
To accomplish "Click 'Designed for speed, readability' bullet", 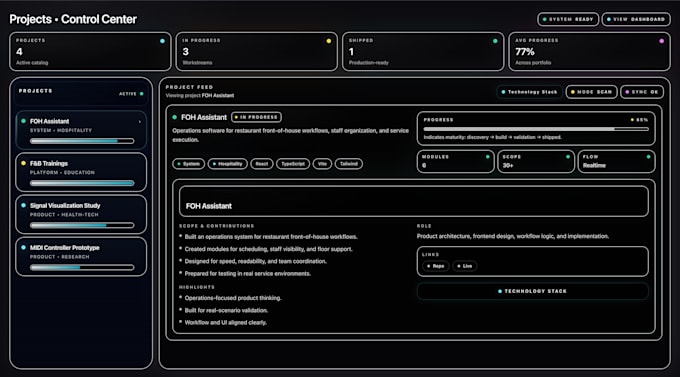I will (x=255, y=261).
